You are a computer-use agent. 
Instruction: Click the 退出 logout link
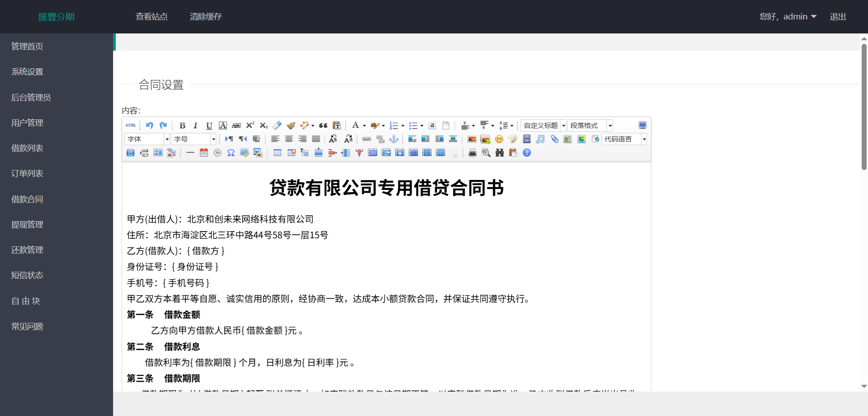tap(838, 17)
